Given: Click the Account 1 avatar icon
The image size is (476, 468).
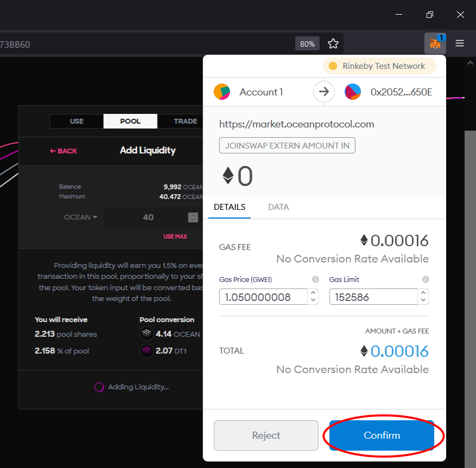Looking at the screenshot, I should pyautogui.click(x=222, y=92).
